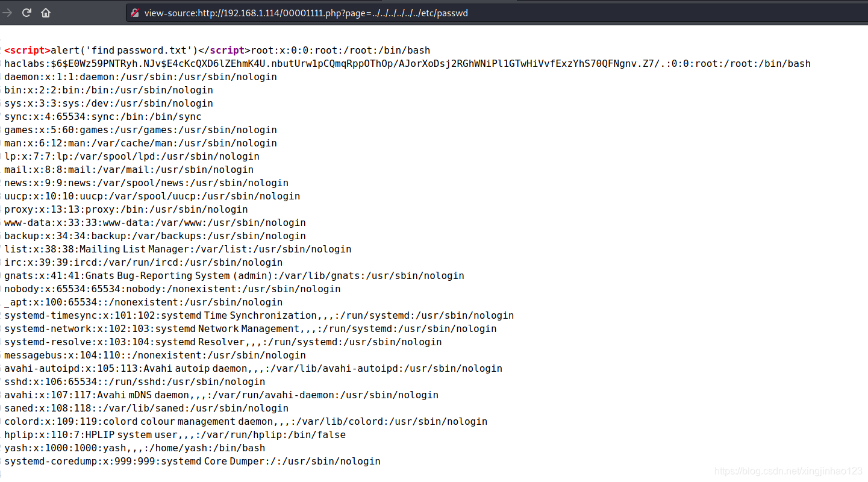This screenshot has width=868, height=482.
Task: Click the irc:x:39:39 ircd line
Action: (x=143, y=263)
